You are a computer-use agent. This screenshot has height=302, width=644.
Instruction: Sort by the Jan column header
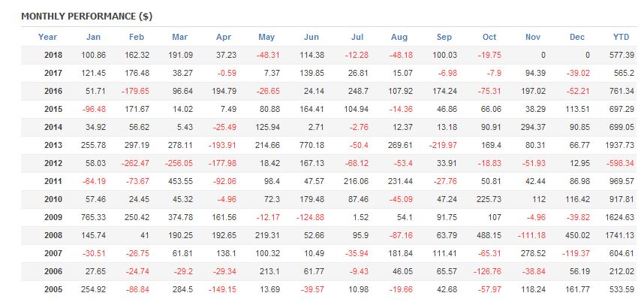[x=93, y=37]
